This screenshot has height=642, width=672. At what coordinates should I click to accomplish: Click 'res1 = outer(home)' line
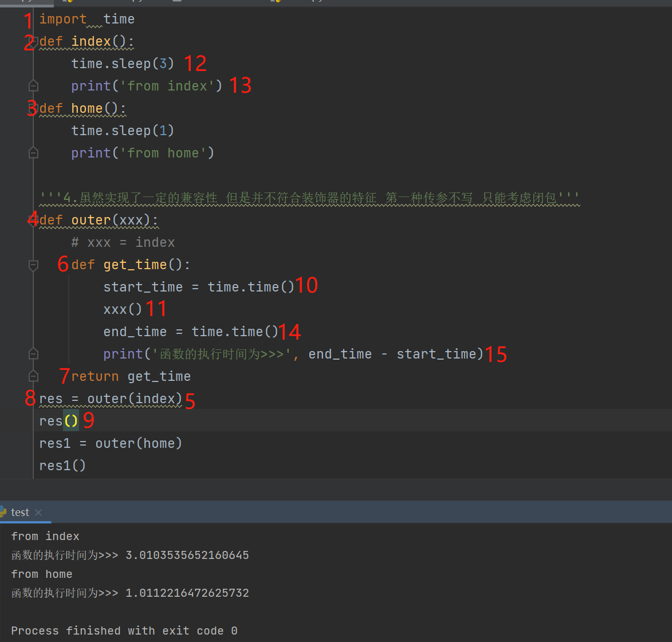click(111, 444)
